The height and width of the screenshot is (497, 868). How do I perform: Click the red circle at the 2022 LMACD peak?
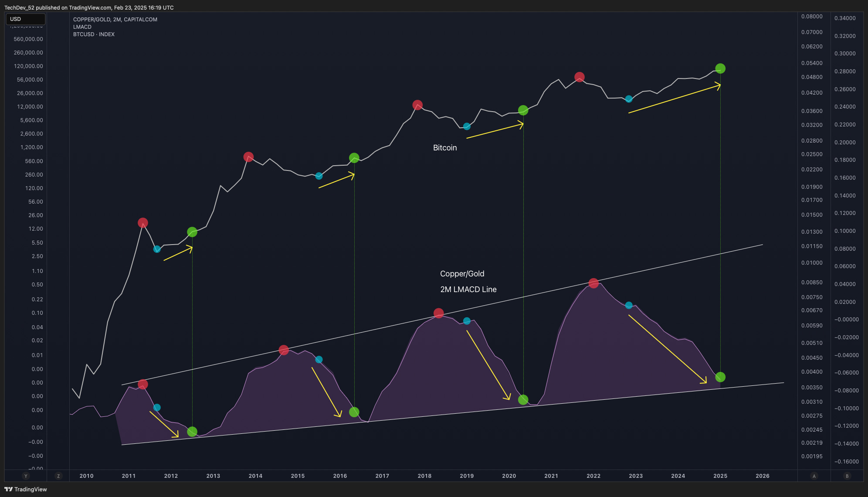[x=594, y=283]
